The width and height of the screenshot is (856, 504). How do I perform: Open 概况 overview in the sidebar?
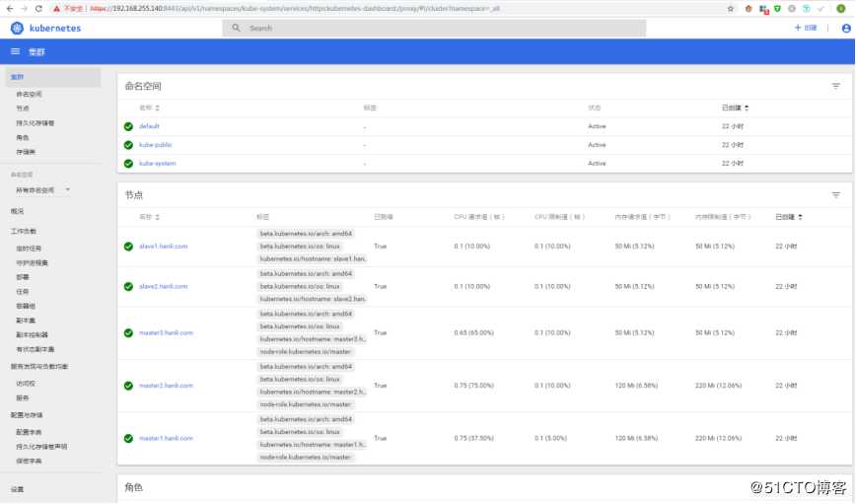pos(17,211)
